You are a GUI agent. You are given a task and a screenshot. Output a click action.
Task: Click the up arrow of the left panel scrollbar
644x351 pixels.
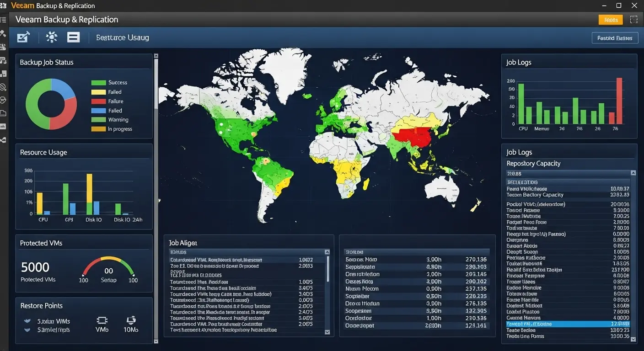point(156,56)
